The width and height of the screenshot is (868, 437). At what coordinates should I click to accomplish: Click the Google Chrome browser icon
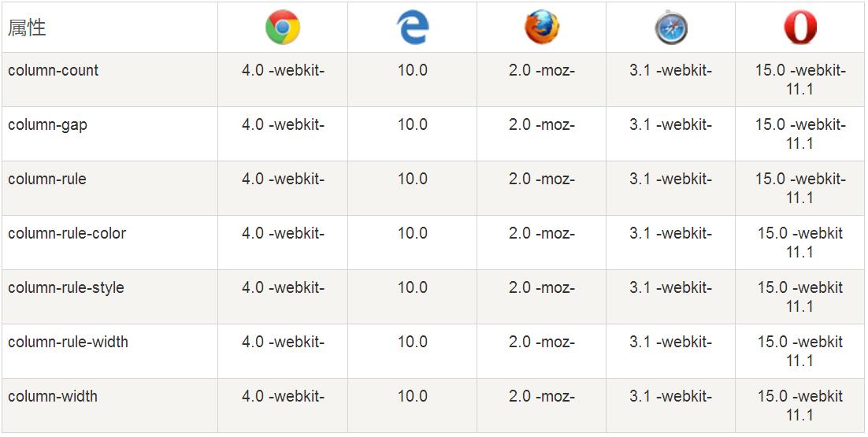point(282,27)
